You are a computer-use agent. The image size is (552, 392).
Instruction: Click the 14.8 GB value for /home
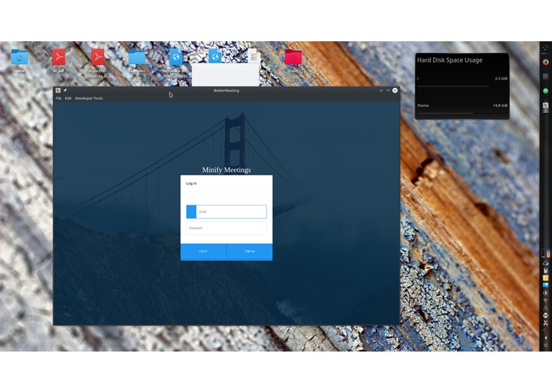tap(500, 106)
